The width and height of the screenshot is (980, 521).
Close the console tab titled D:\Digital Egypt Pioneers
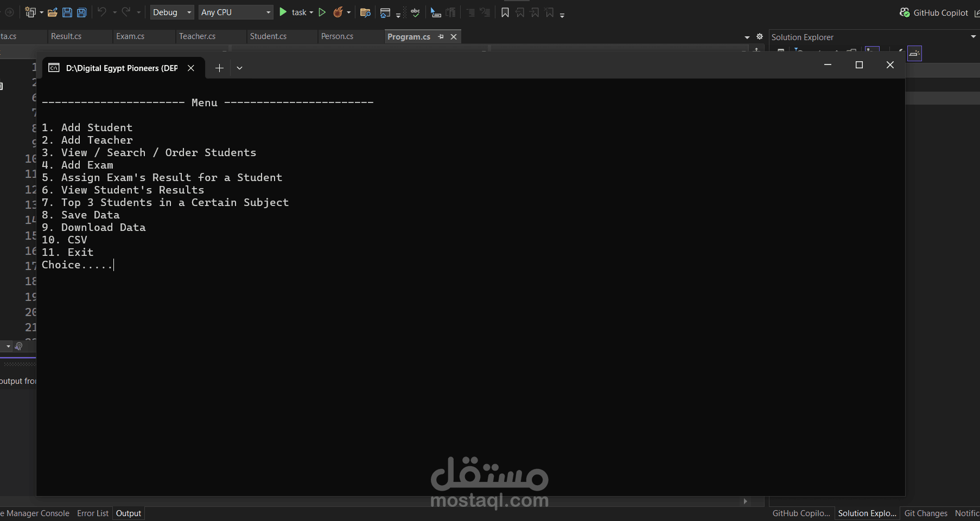point(191,68)
